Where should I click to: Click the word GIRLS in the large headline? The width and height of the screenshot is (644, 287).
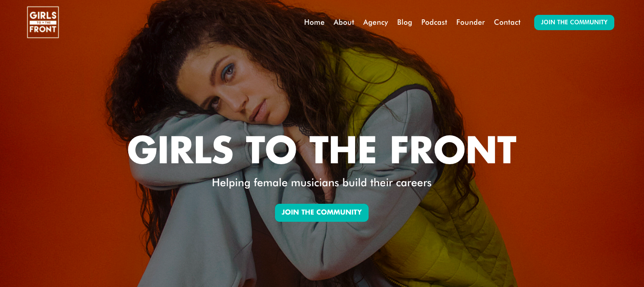180,150
